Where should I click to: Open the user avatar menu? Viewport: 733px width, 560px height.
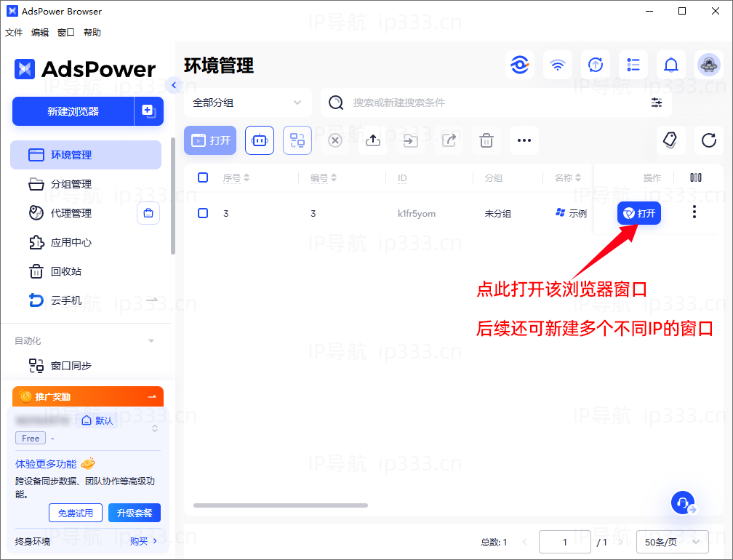[709, 65]
